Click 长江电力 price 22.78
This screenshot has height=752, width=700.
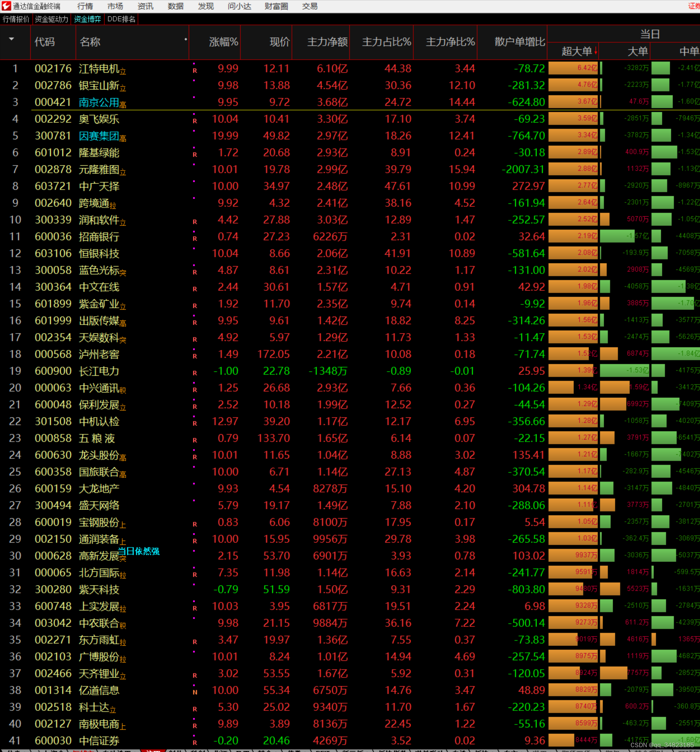(x=276, y=371)
